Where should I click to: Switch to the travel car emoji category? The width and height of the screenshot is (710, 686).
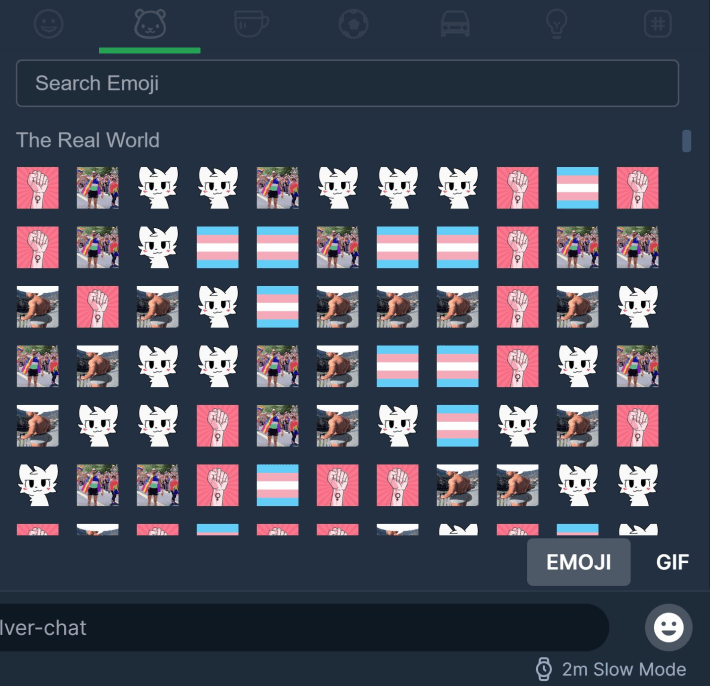tap(455, 24)
